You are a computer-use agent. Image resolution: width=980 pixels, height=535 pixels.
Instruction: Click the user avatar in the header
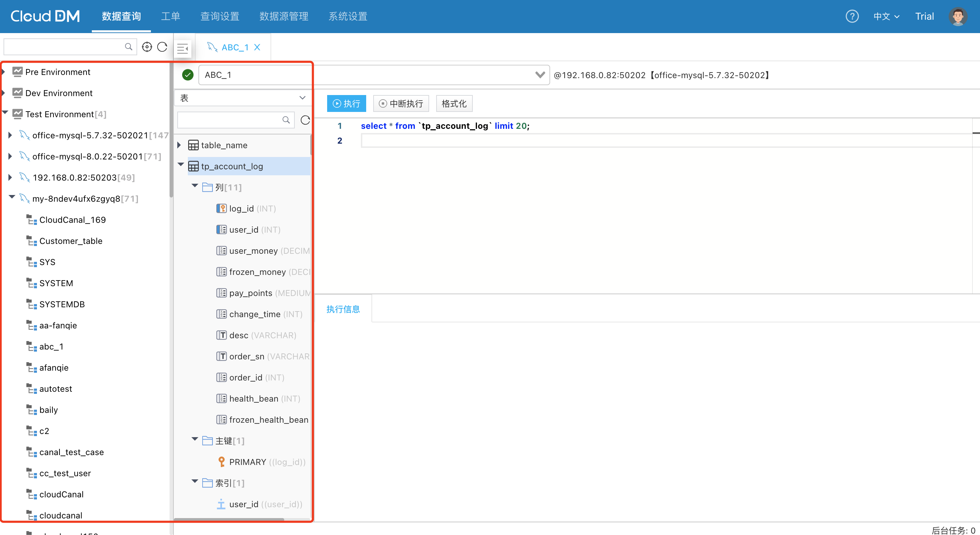957,17
